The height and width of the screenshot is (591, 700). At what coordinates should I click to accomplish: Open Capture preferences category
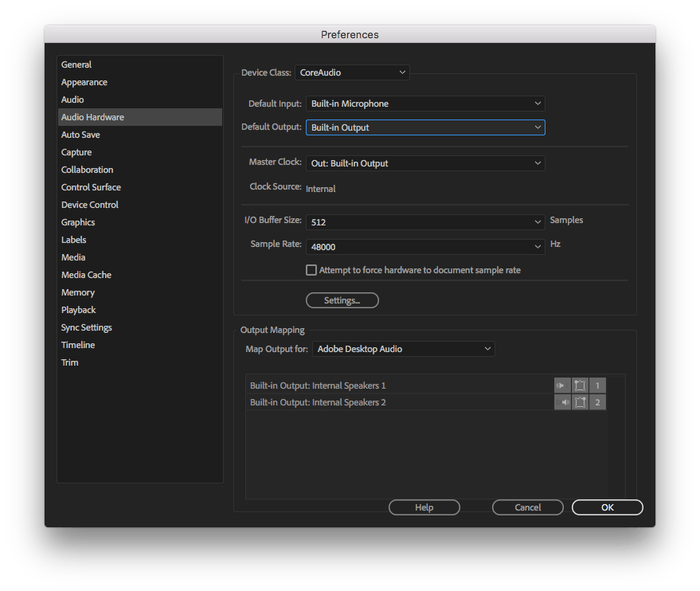(x=139, y=152)
